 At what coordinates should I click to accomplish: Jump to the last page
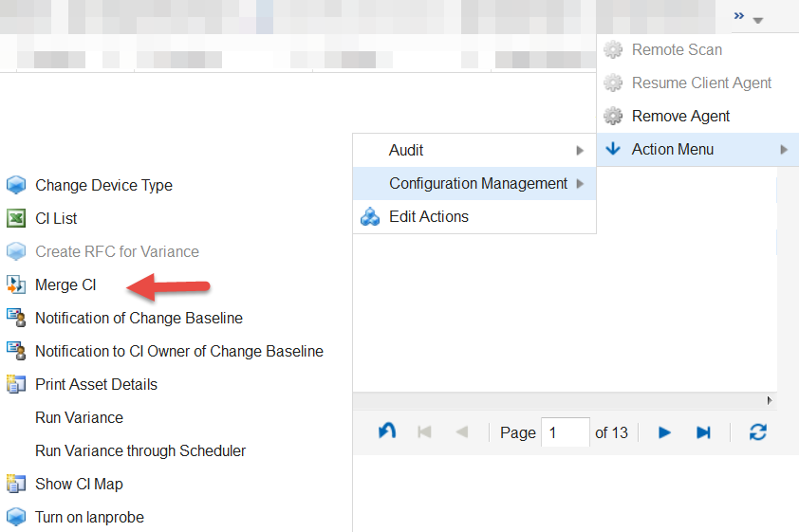tap(703, 432)
